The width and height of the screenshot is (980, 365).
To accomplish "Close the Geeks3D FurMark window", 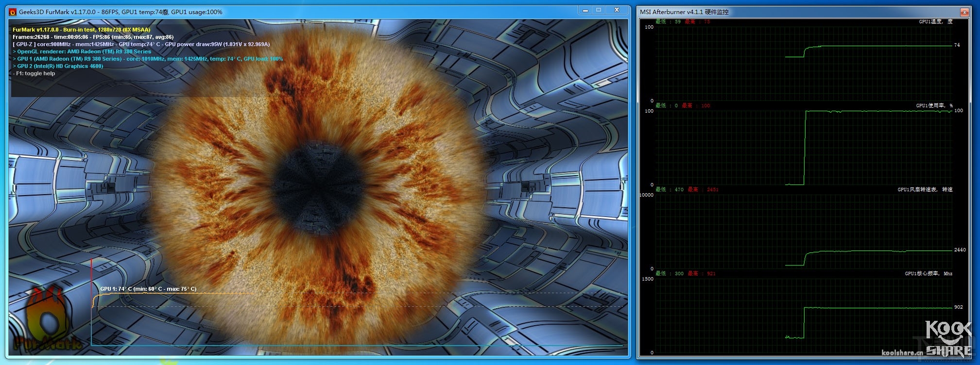I will (x=617, y=10).
